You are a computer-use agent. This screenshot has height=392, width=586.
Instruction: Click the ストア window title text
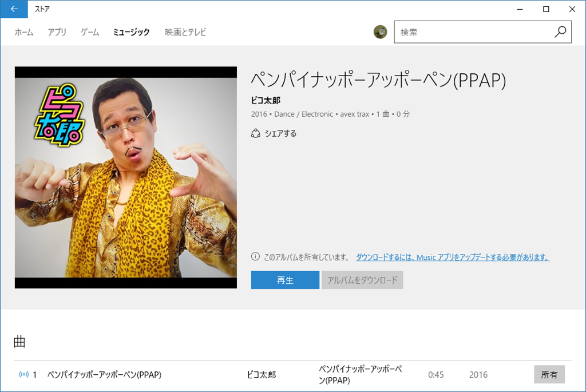42,9
